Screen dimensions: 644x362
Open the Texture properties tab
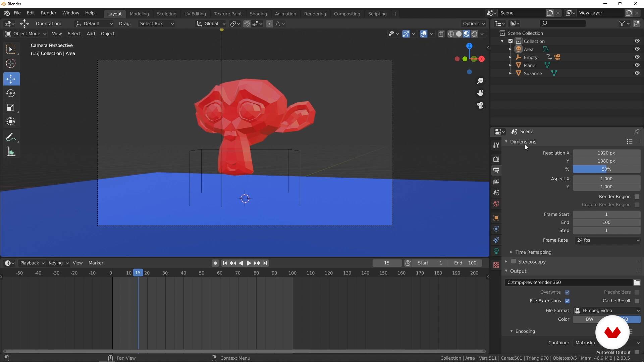[496, 265]
